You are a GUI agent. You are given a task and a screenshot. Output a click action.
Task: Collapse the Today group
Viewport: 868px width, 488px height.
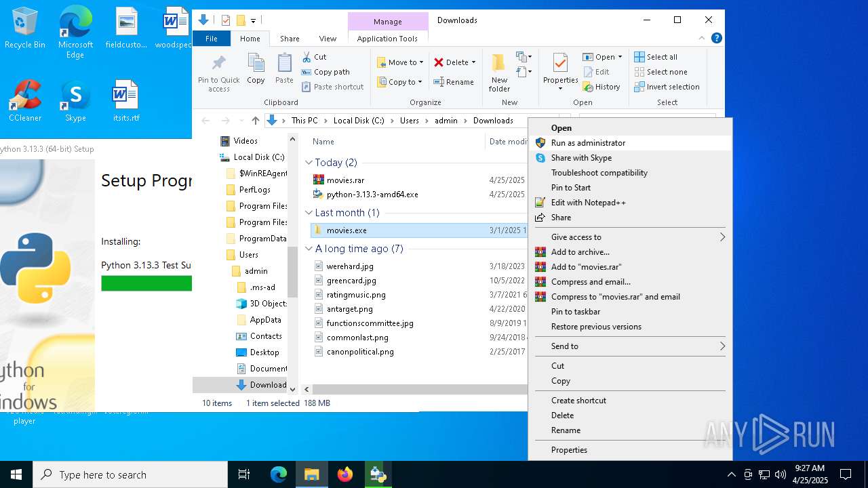309,163
